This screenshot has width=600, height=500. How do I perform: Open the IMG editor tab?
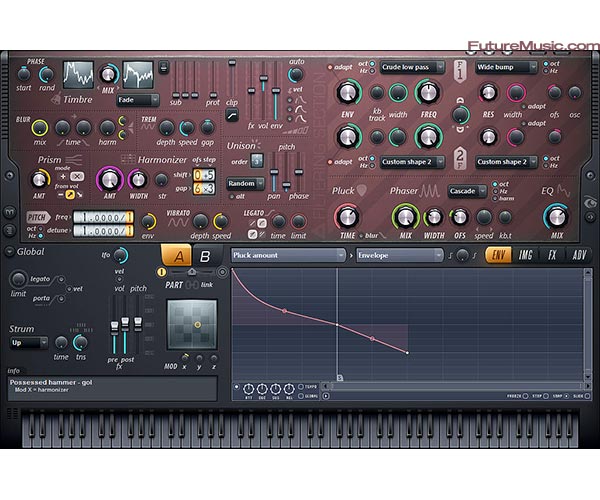pos(525,255)
